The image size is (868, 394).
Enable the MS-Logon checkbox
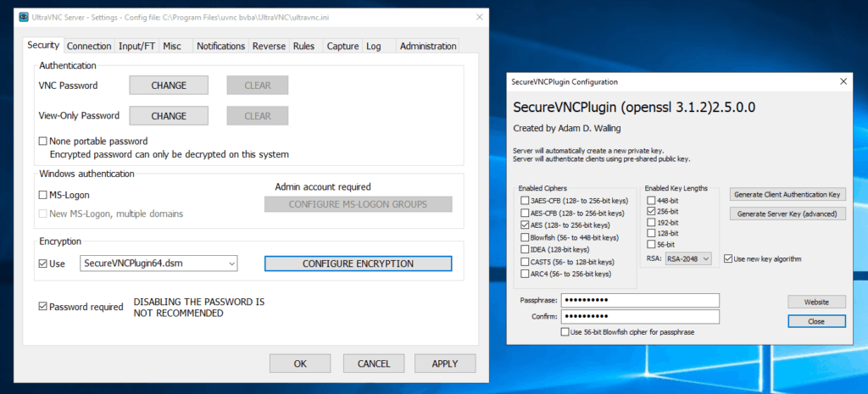click(42, 196)
